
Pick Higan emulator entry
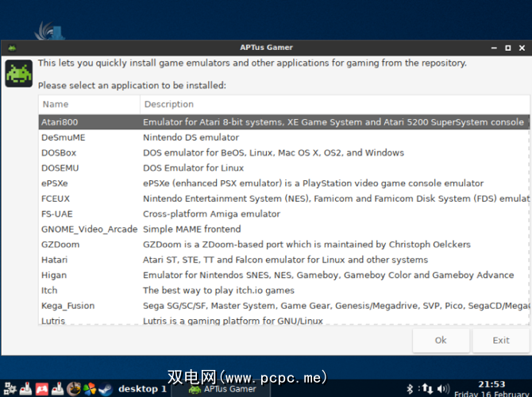point(284,275)
